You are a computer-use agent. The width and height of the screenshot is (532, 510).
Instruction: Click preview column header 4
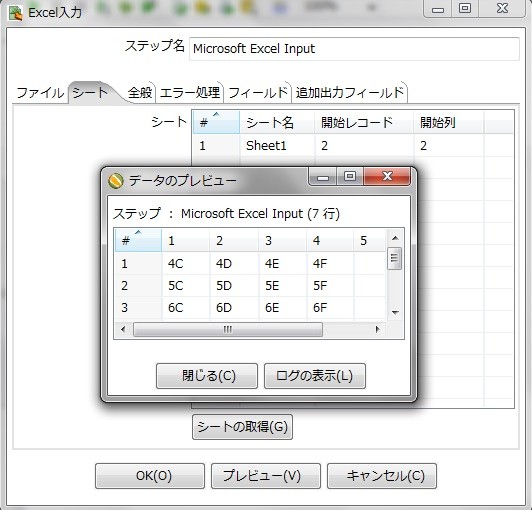coord(330,240)
